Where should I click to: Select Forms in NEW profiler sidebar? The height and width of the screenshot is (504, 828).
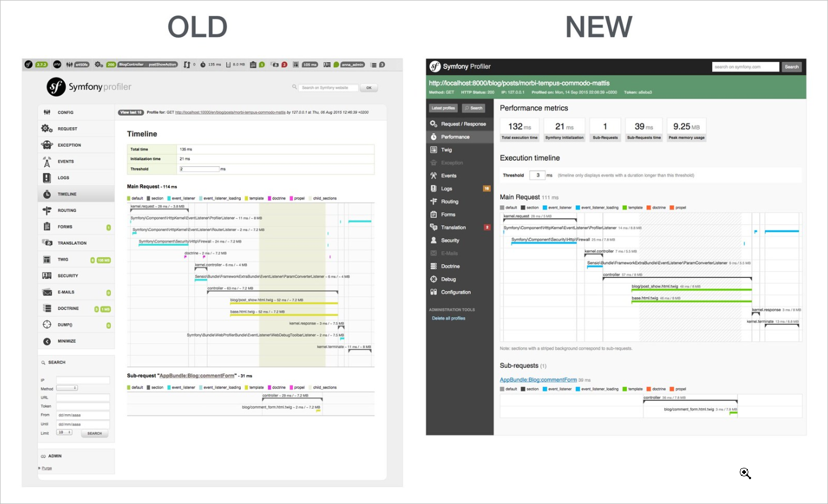(x=460, y=215)
